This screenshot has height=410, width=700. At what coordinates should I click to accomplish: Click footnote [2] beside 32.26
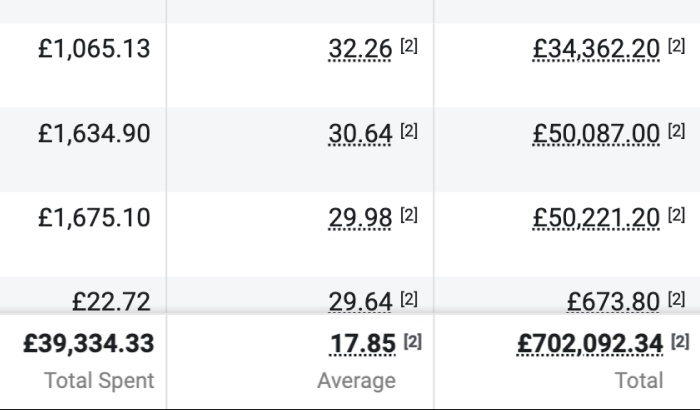[x=409, y=46]
